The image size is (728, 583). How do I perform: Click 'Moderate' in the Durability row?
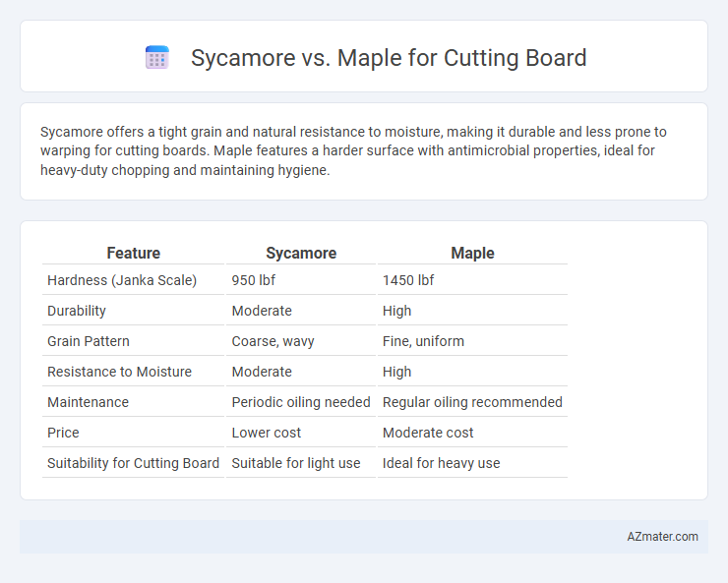pyautogui.click(x=262, y=311)
